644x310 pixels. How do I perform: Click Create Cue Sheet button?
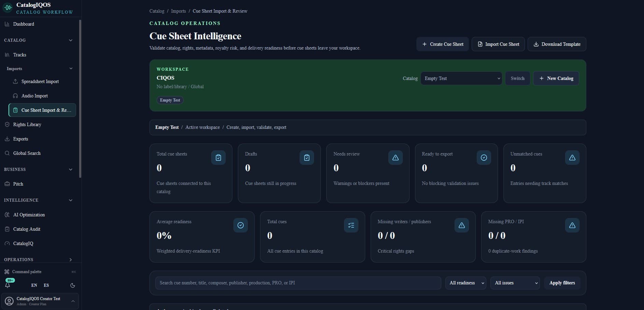coord(443,44)
